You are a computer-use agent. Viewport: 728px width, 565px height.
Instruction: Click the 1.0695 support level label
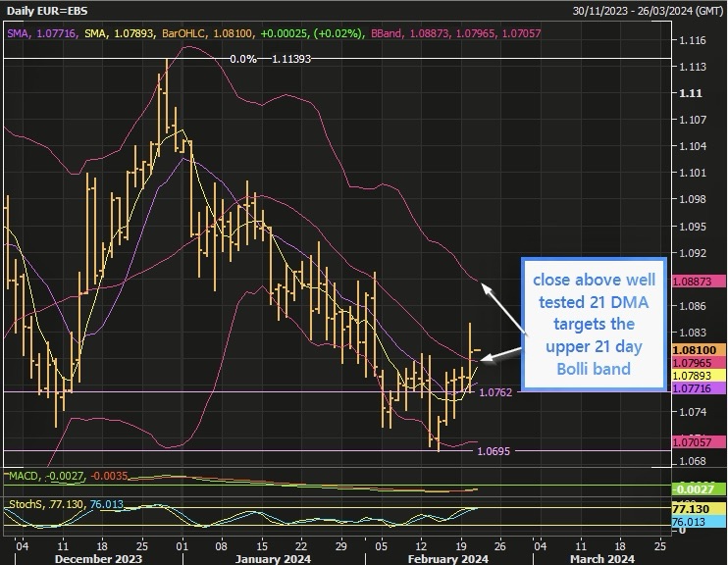(x=494, y=451)
